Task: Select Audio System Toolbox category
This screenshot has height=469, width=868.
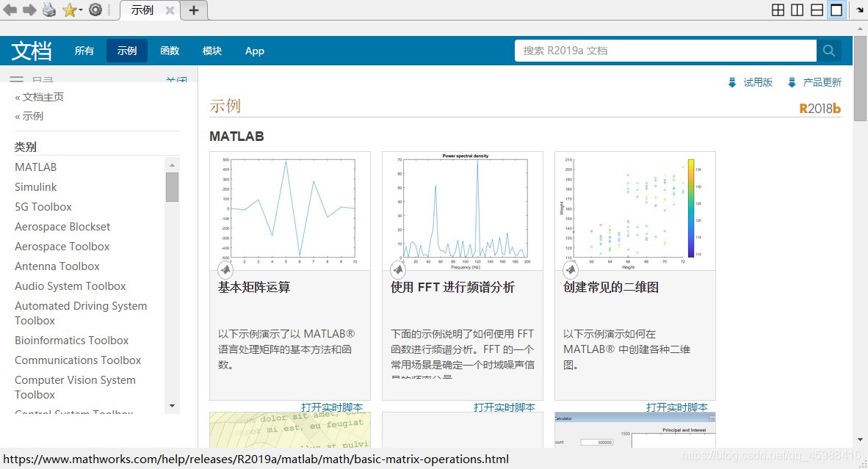Action: 70,286
